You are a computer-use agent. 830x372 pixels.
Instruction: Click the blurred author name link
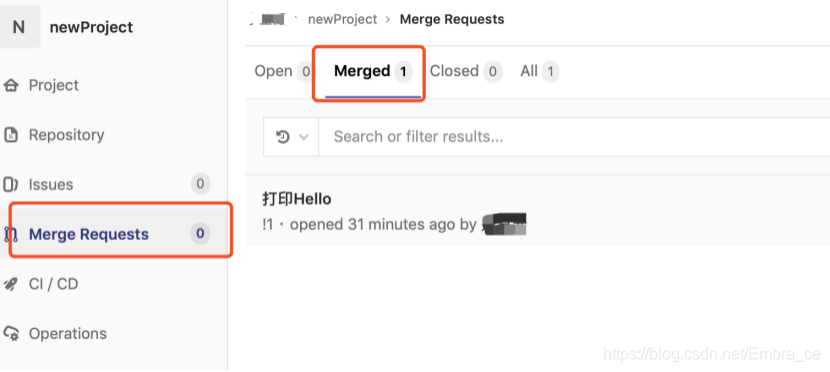504,224
